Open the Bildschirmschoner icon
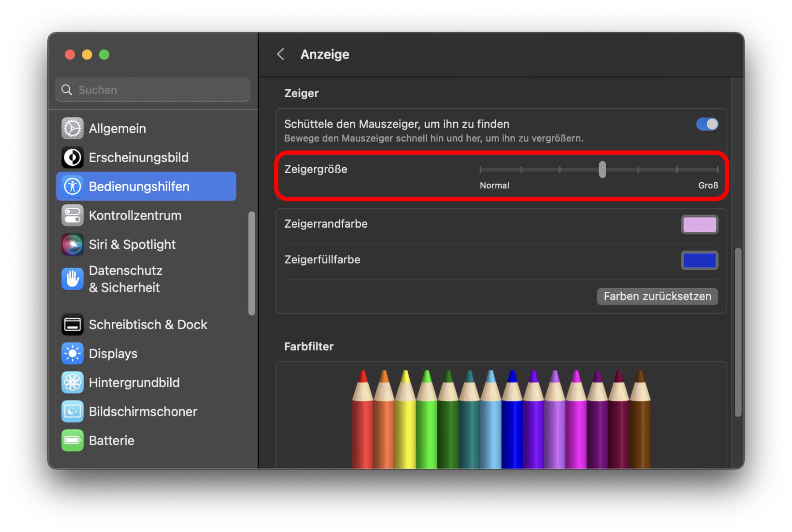 pos(72,412)
